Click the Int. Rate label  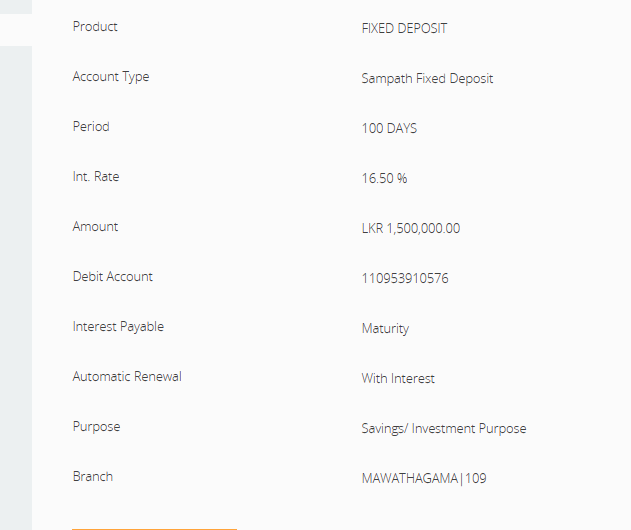click(x=96, y=177)
